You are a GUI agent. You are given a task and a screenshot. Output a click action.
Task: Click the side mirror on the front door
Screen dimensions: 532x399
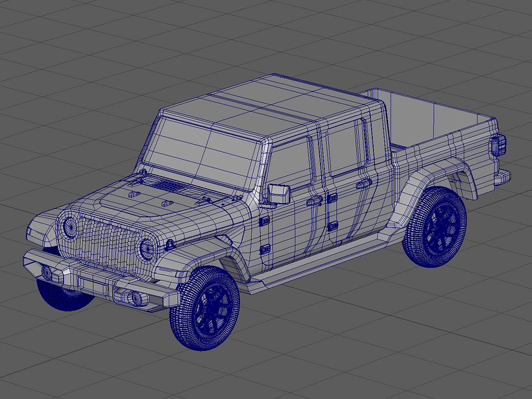(278, 195)
